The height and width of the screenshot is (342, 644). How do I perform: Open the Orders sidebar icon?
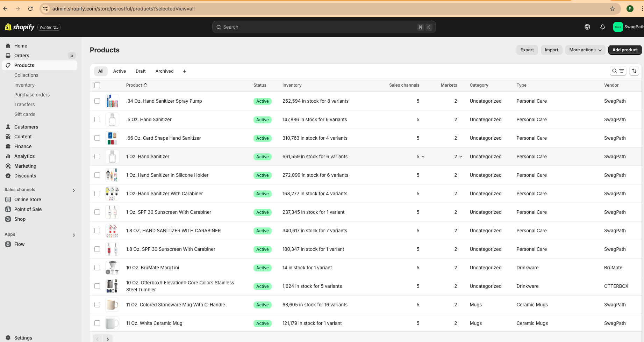pyautogui.click(x=8, y=56)
